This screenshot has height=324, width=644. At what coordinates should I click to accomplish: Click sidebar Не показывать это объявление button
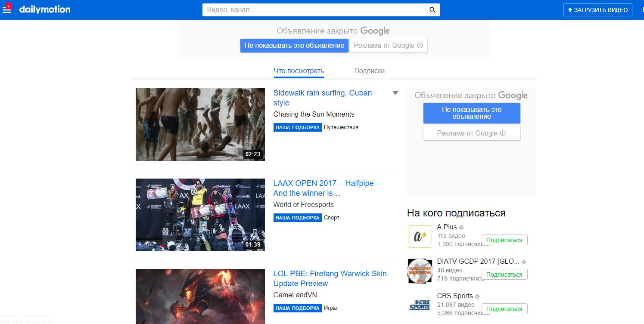click(472, 113)
